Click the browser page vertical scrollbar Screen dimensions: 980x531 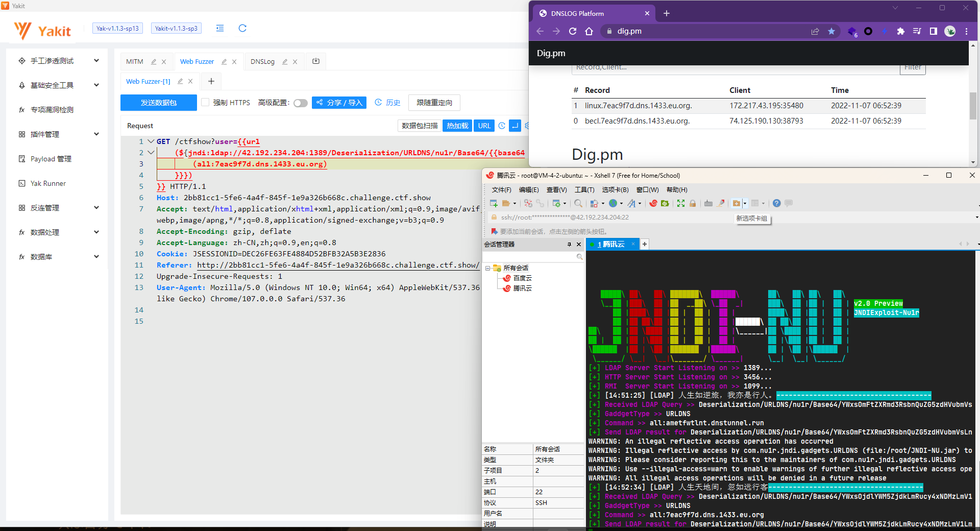pyautogui.click(x=973, y=106)
